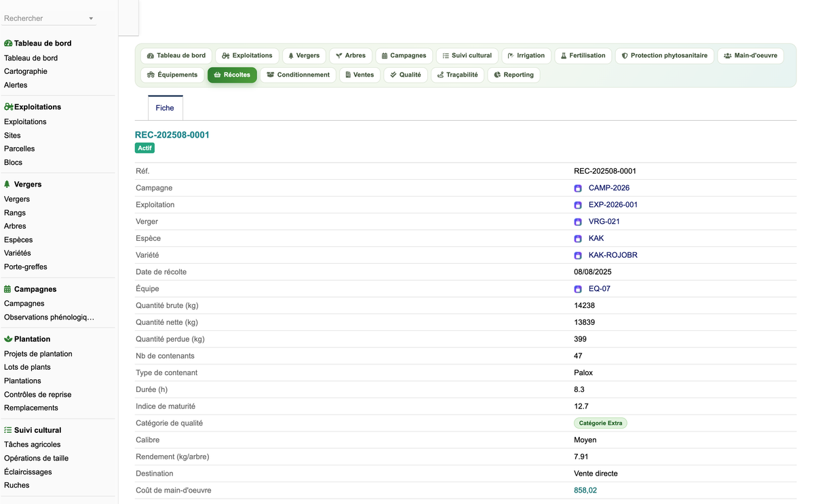Click the object icon next to EQ-07
The image size is (814, 504).
(x=578, y=289)
